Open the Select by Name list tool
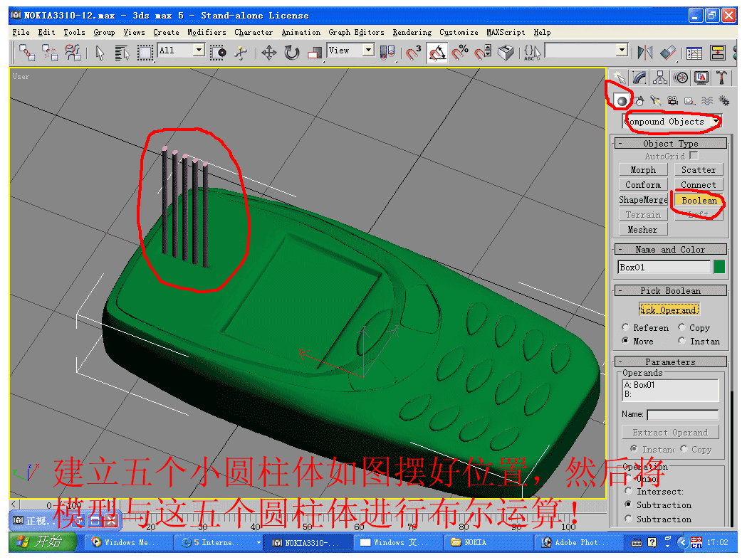747x560 pixels. 122,52
